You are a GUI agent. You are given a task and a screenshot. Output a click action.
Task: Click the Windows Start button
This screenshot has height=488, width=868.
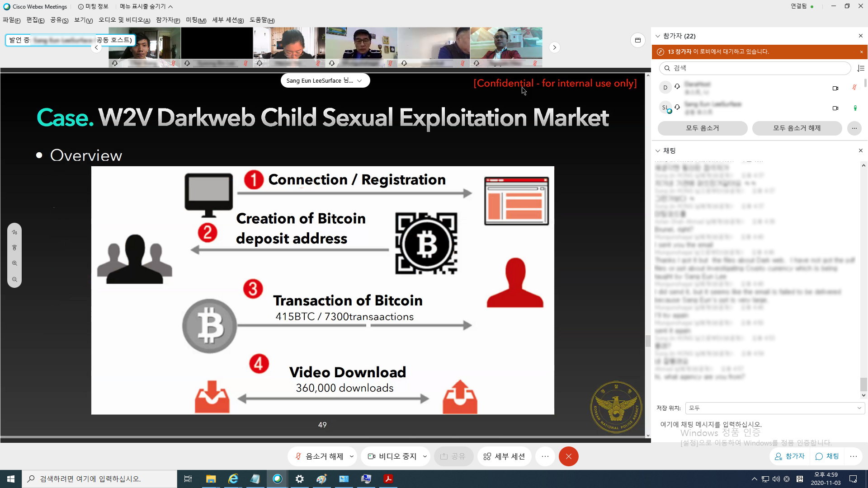pos(11,479)
